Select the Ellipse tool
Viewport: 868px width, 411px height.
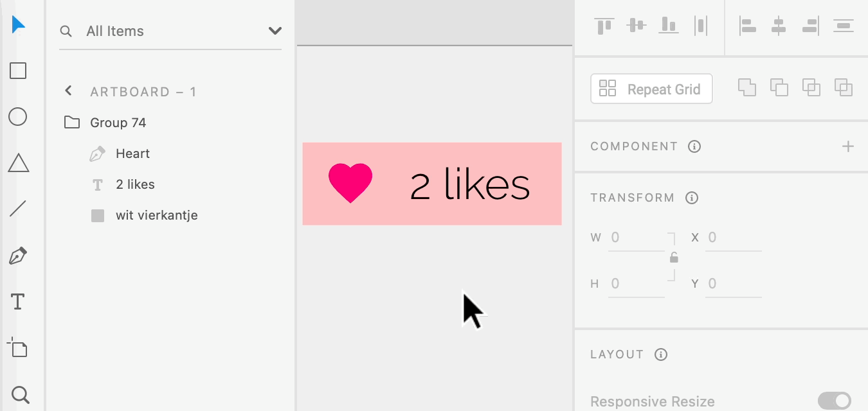[x=18, y=117]
